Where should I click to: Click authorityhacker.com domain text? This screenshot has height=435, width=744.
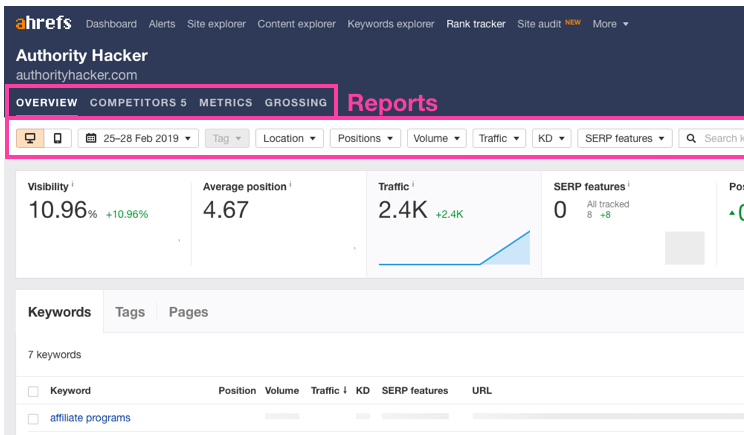click(76, 75)
